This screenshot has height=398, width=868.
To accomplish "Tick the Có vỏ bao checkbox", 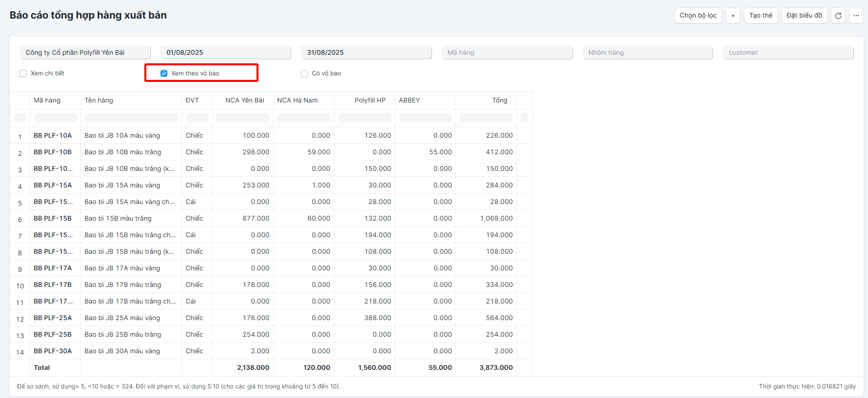I will pos(304,73).
